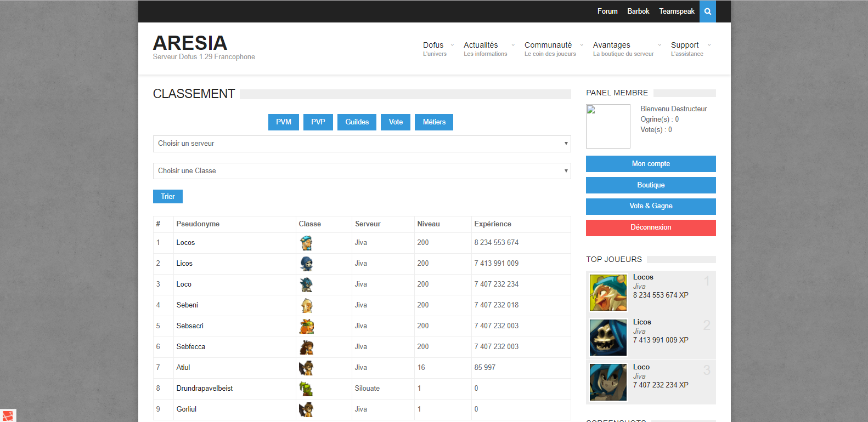Click Gorliul class icon
The image size is (868, 422).
(306, 409)
